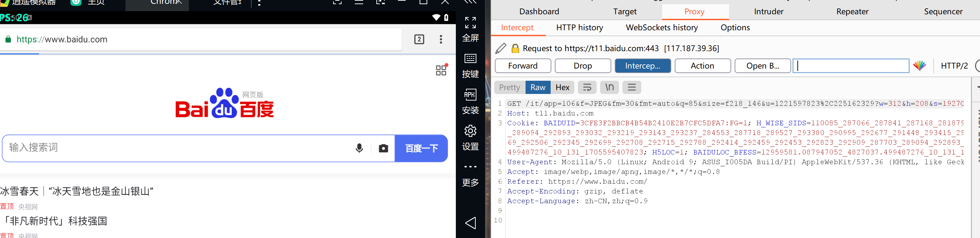
Task: Click the 更多 more options dots
Action: pyautogui.click(x=470, y=167)
